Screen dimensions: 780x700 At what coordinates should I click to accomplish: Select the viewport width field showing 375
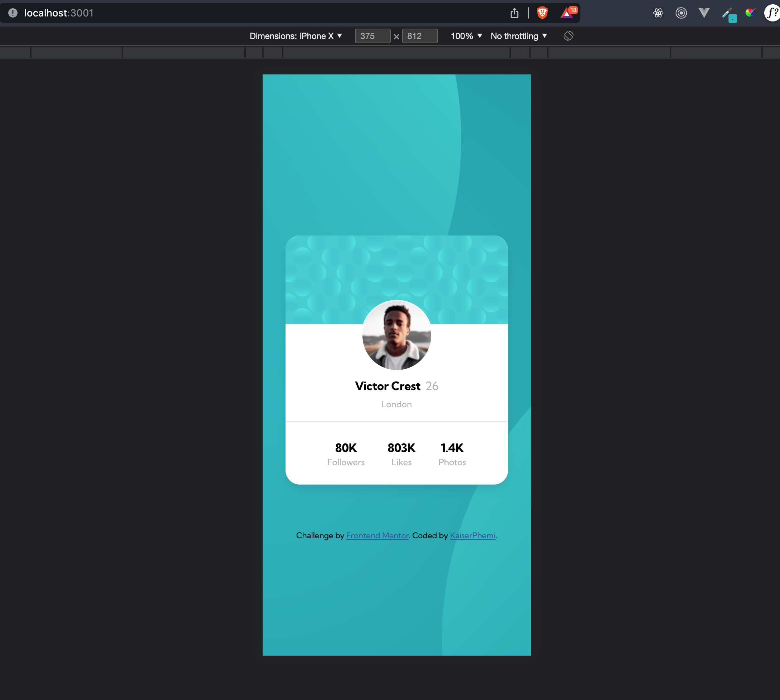click(372, 36)
